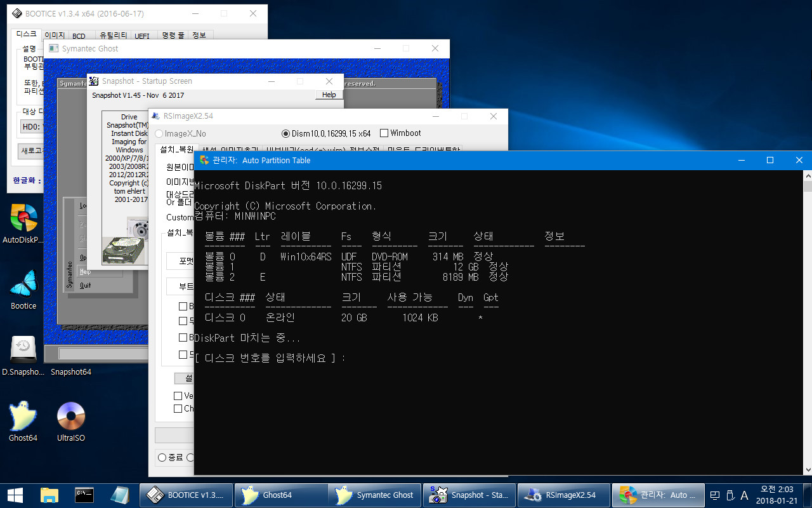
Task: Launch the notepad-style taskbar shortcut
Action: (119, 495)
